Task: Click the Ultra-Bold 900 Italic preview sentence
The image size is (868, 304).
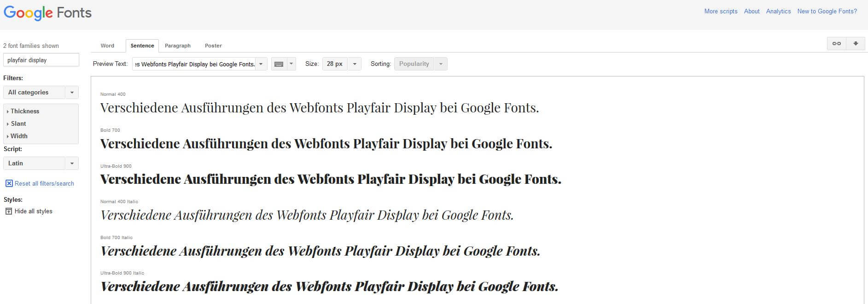Action: tap(329, 286)
